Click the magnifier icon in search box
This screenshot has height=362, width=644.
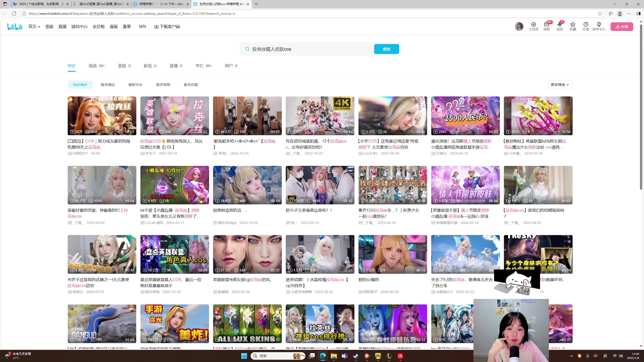tap(247, 49)
